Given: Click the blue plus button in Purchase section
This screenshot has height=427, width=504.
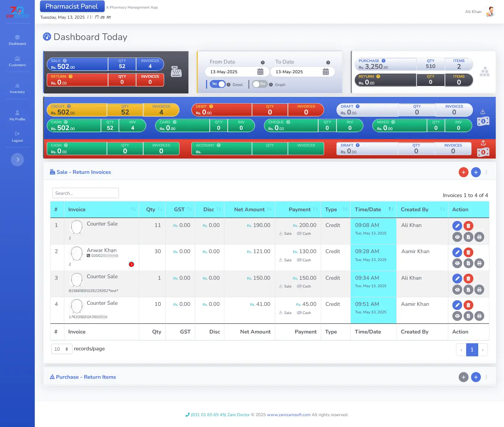Looking at the screenshot, I should [x=476, y=377].
